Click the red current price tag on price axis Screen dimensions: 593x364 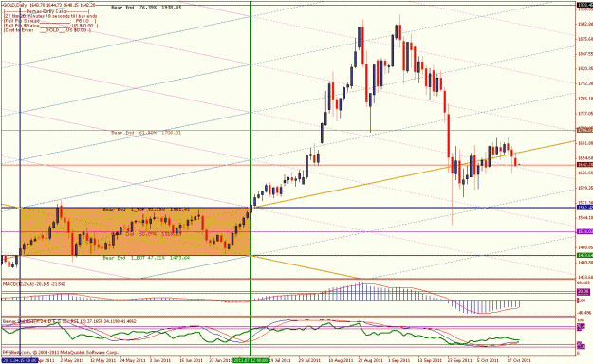tap(584, 165)
